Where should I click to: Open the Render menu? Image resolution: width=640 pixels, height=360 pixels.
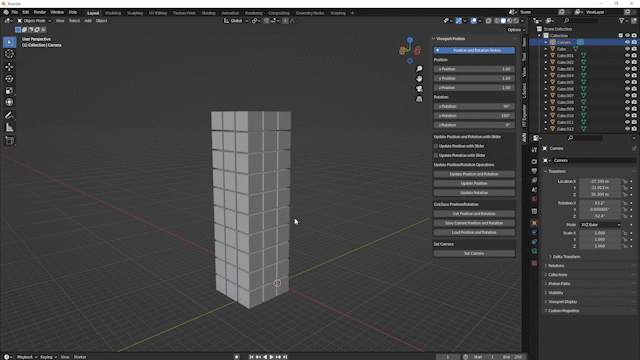coord(40,12)
